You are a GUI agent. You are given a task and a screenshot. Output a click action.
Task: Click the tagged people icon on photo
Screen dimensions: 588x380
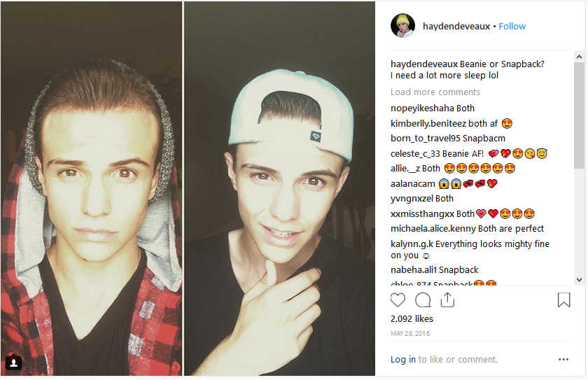coord(14,362)
